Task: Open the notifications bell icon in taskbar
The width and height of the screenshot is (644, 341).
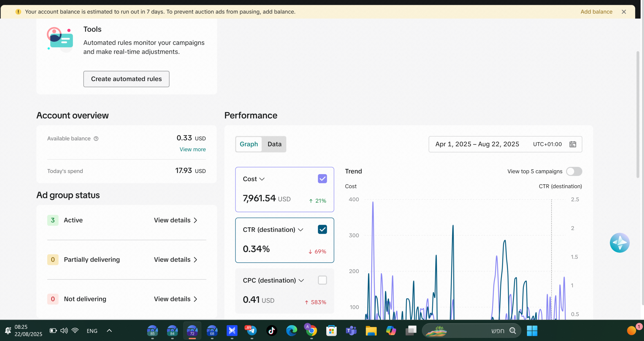Action: coord(8,331)
